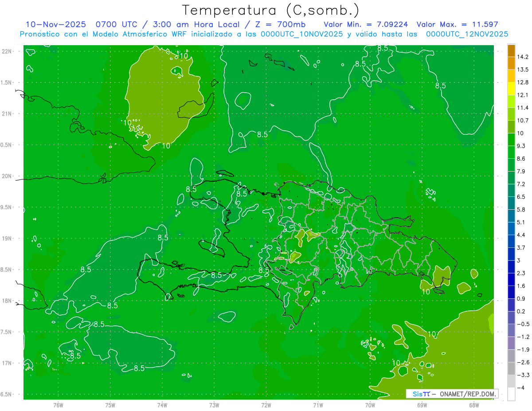Click the '-4' color scale value

[520, 388]
